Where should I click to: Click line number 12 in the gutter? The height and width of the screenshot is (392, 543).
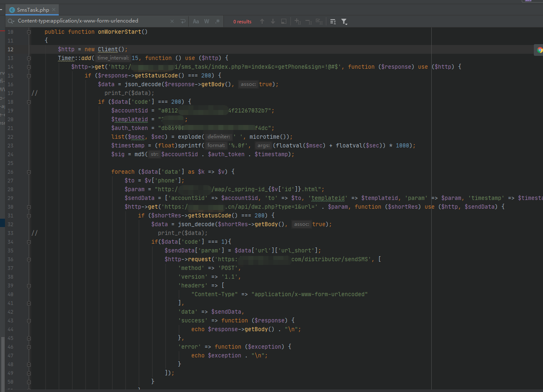(x=10, y=49)
